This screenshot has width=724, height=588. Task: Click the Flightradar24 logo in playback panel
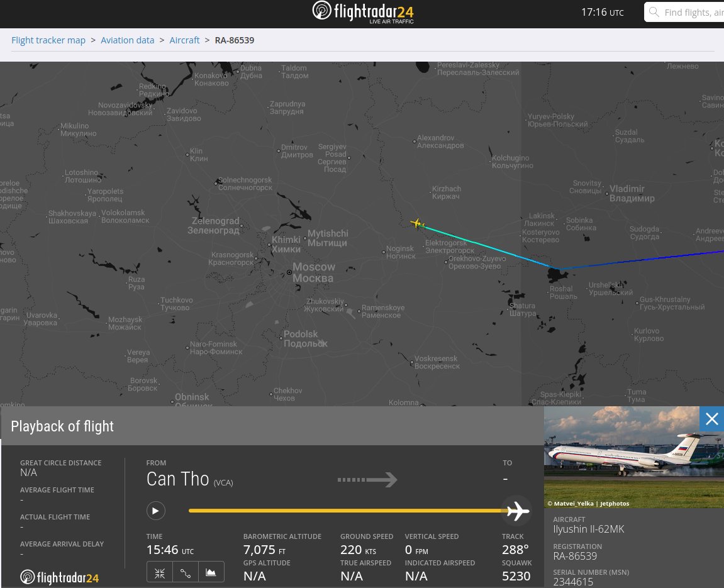click(60, 577)
